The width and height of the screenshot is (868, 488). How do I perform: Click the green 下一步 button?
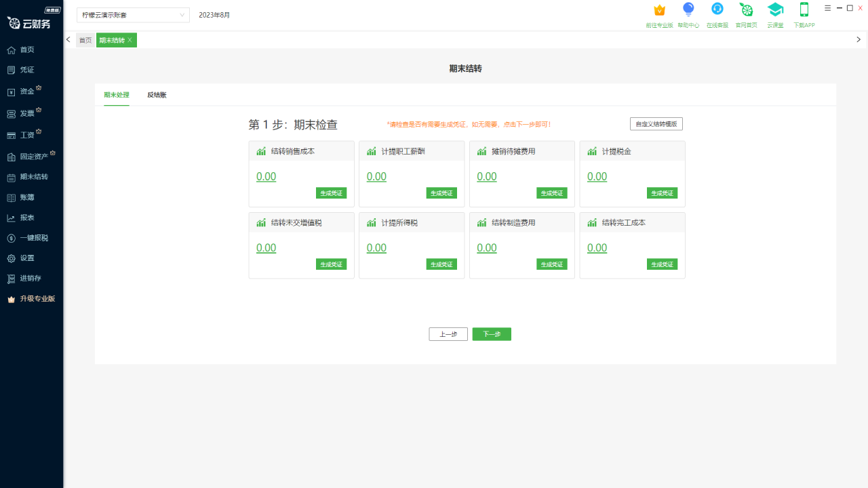pos(492,334)
